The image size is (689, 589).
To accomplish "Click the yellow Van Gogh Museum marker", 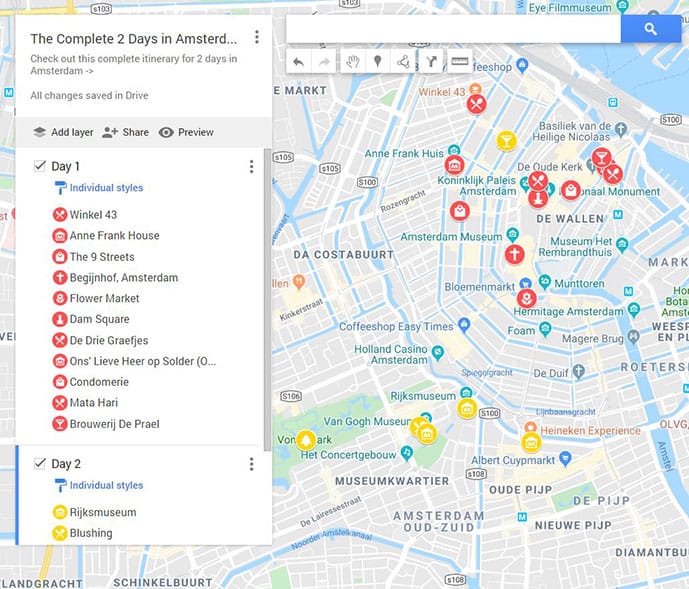I will point(427,434).
